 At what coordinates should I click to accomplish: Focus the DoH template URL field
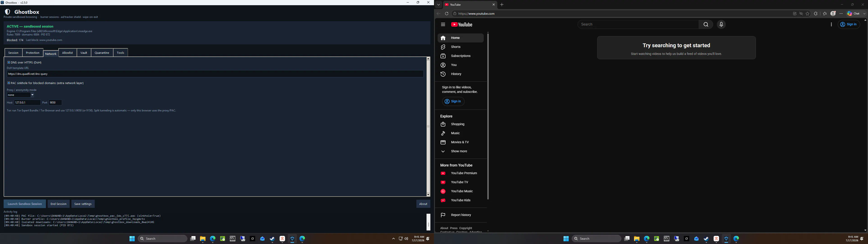tap(215, 74)
